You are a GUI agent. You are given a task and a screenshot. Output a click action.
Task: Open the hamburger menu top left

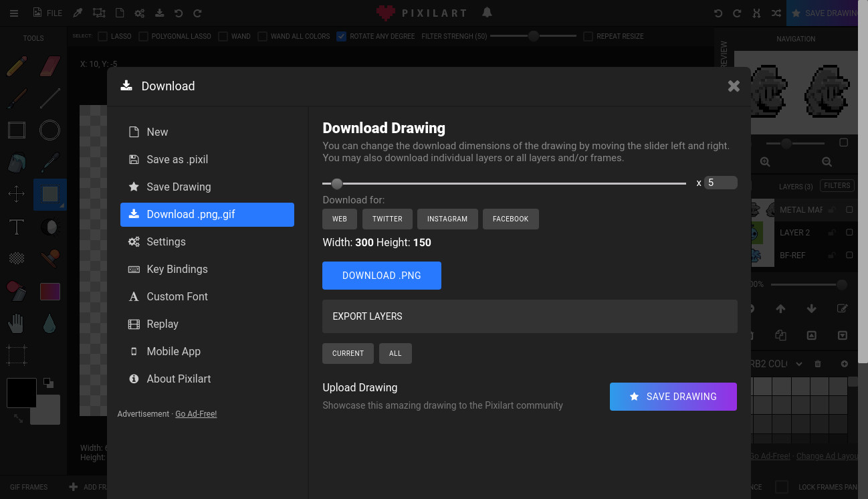click(14, 13)
